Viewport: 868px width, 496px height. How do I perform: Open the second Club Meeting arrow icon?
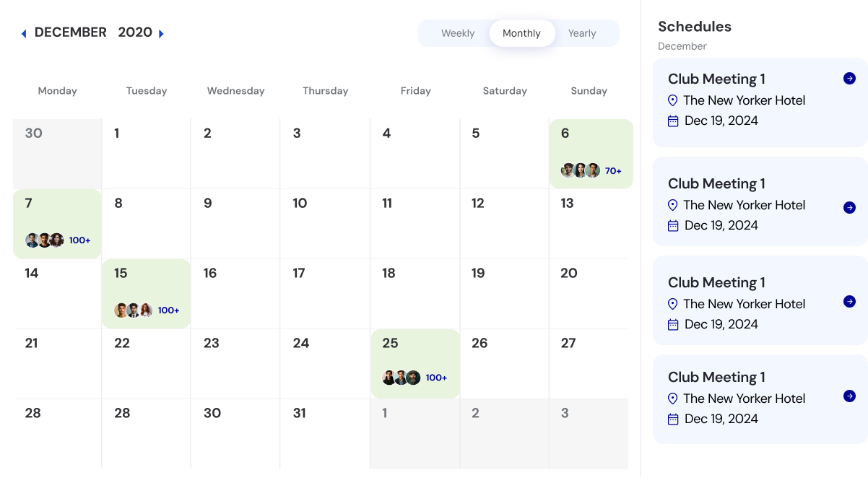(x=849, y=207)
